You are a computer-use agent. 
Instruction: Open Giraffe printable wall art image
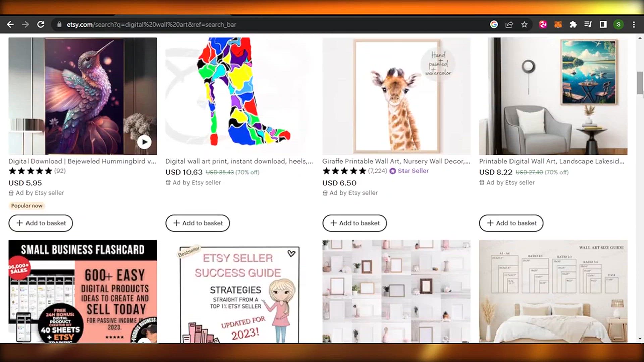point(396,96)
